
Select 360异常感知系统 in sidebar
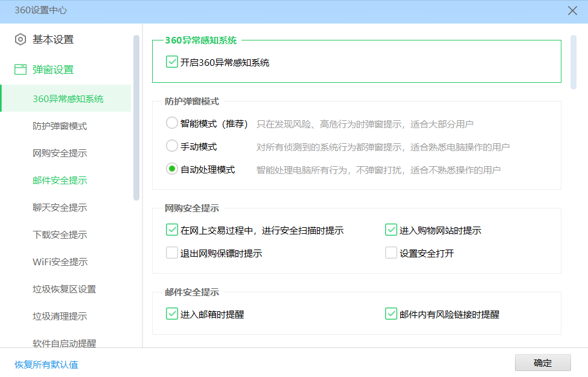click(x=66, y=98)
